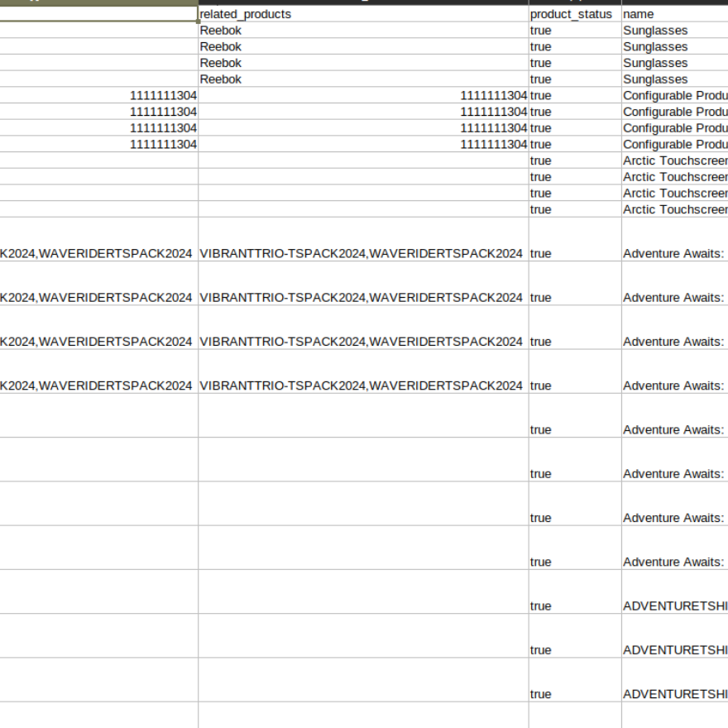The image size is (728, 728).
Task: Click the first Adventure Awaits cell below Arctic rows
Action: (x=674, y=239)
